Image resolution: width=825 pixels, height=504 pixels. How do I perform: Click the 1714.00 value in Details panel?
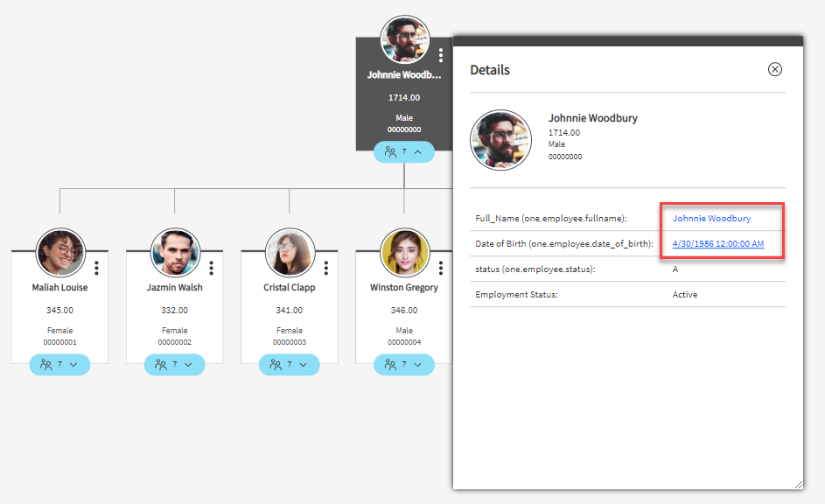coord(564,133)
